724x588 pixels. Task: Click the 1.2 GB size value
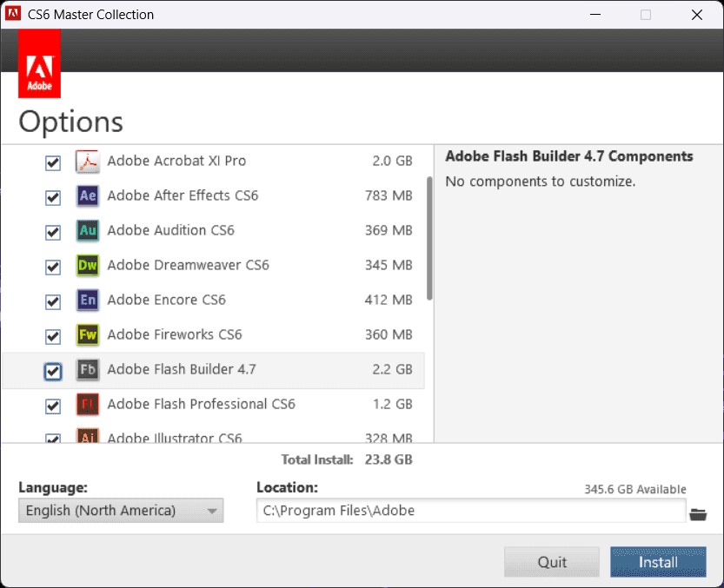[393, 405]
